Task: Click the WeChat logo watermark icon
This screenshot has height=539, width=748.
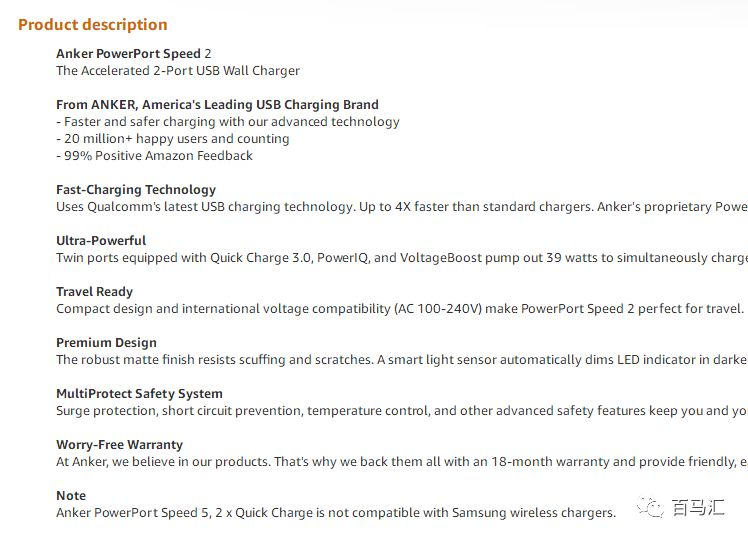Action: pos(650,507)
